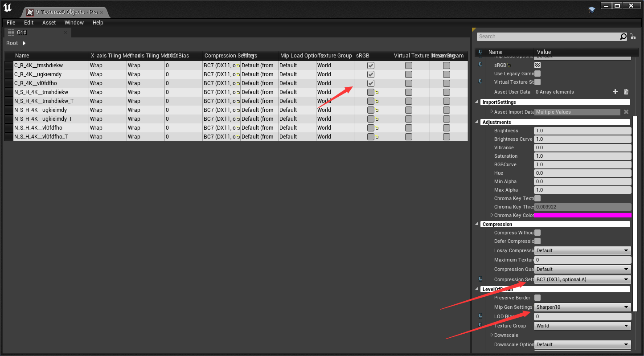
Task: Open the Mip Gen Settings dropdown
Action: [582, 307]
